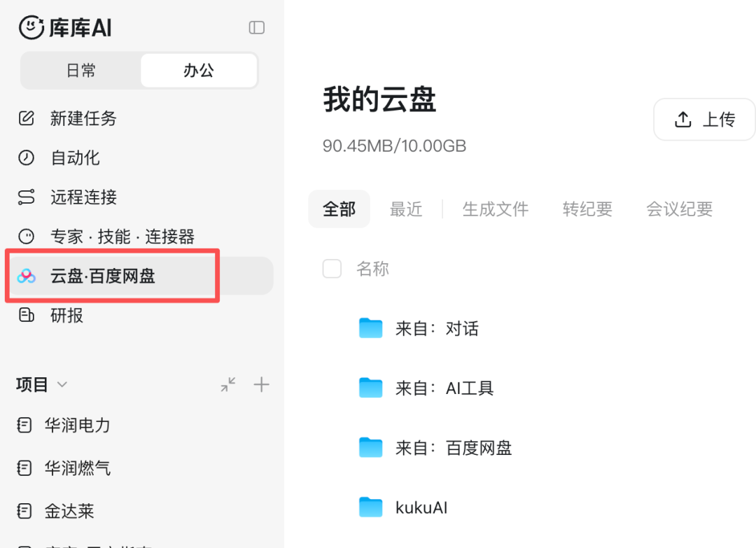This screenshot has height=548, width=756.
Task: Switch to the 会议纪要 tab
Action: pos(679,209)
